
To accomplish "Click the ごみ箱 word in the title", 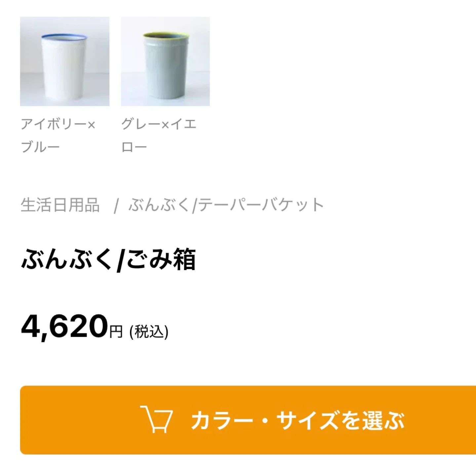I will pyautogui.click(x=161, y=259).
